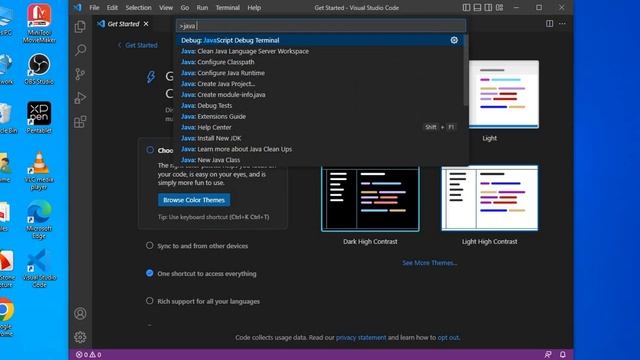This screenshot has height=360, width=640.
Task: Open the Help menu
Action: click(x=254, y=7)
